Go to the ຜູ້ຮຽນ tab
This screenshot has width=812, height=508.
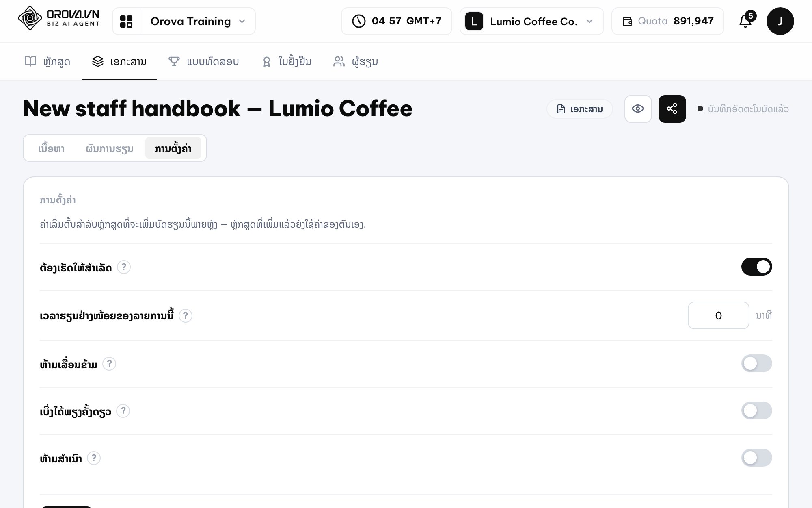pos(356,61)
